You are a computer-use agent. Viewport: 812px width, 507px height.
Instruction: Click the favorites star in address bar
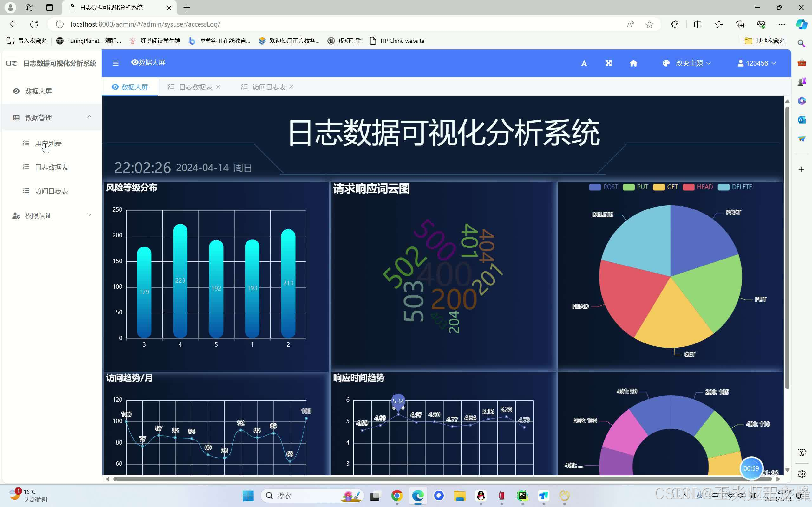(x=649, y=24)
